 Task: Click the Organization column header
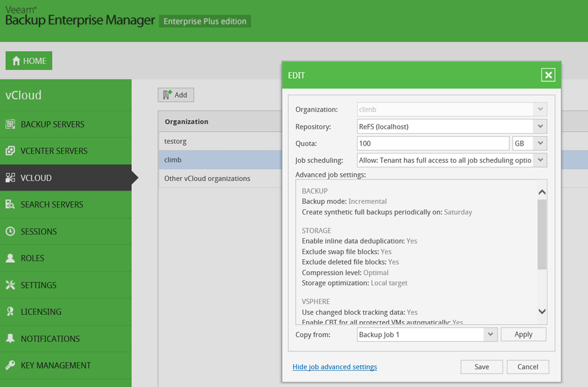[220, 121]
